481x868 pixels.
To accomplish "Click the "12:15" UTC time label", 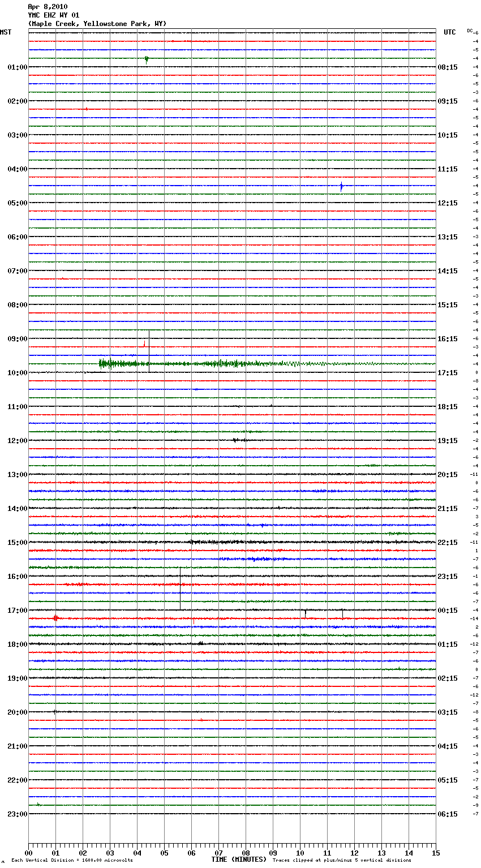I will pos(448,203).
